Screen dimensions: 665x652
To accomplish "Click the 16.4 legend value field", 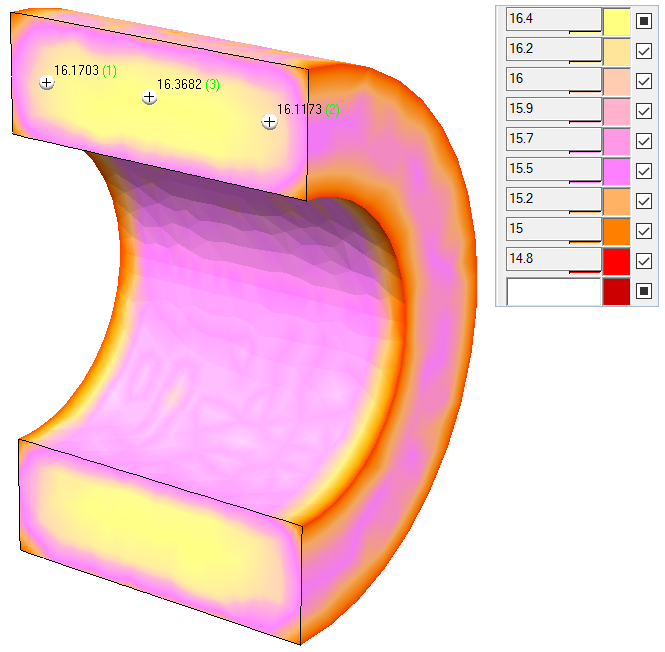I will [553, 20].
